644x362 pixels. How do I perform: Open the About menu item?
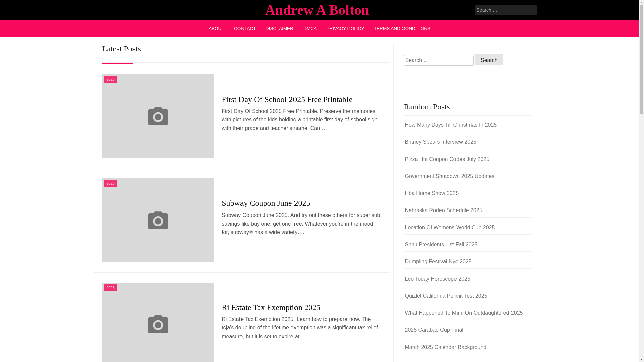pos(216,29)
